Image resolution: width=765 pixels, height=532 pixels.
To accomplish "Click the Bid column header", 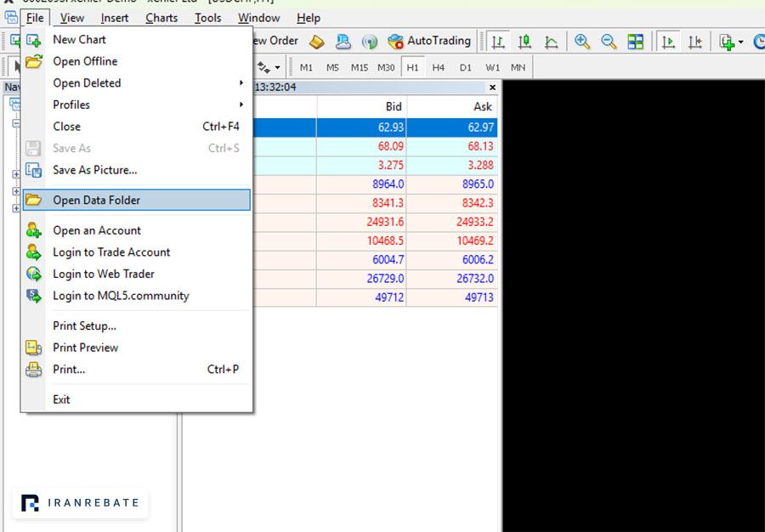I will coord(361,106).
